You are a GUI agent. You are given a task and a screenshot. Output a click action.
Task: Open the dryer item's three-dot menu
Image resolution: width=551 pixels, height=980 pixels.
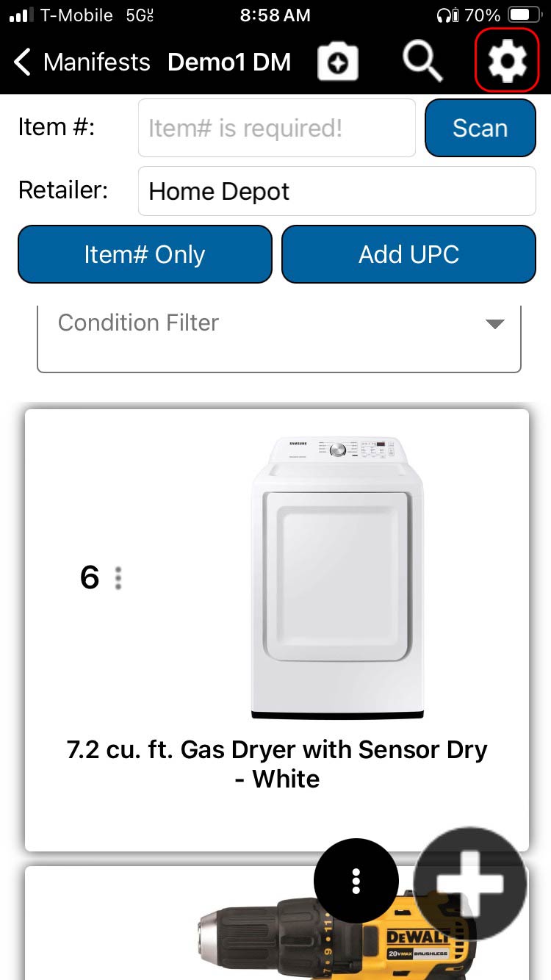click(x=118, y=578)
